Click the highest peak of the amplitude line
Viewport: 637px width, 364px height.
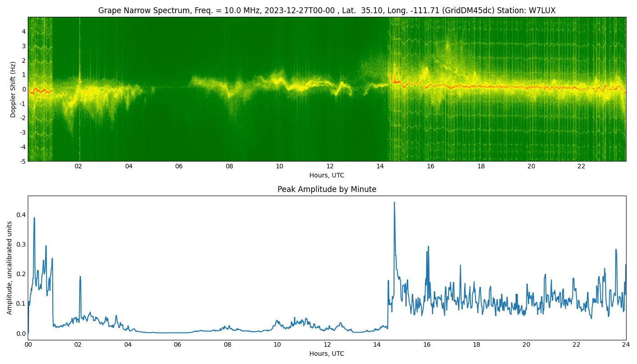[394, 202]
